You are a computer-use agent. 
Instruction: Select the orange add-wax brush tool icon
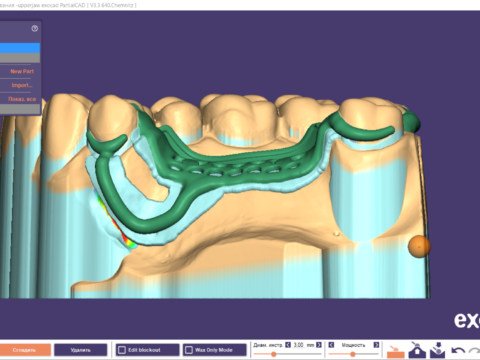click(396, 351)
